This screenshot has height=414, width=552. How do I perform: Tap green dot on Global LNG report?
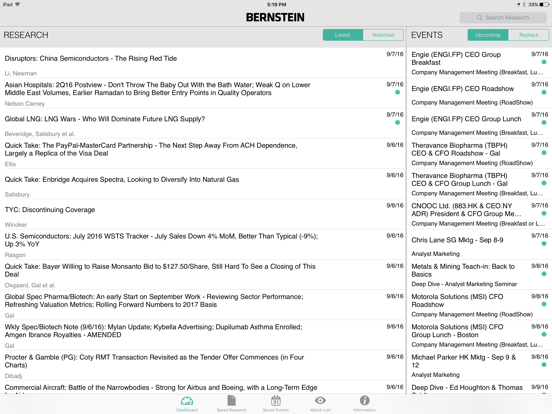(397, 123)
